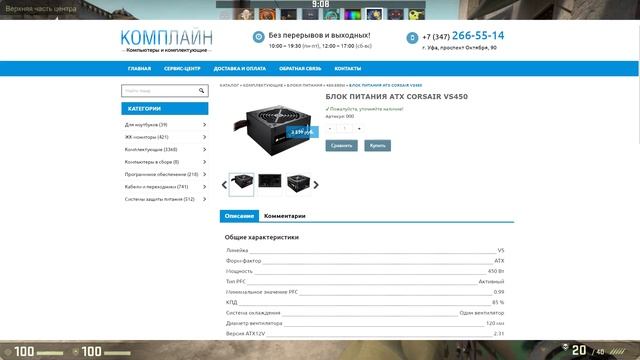This screenshot has height=360, width=640.
Task: Open the Кабели и переходники category link
Action: pyautogui.click(x=156, y=187)
